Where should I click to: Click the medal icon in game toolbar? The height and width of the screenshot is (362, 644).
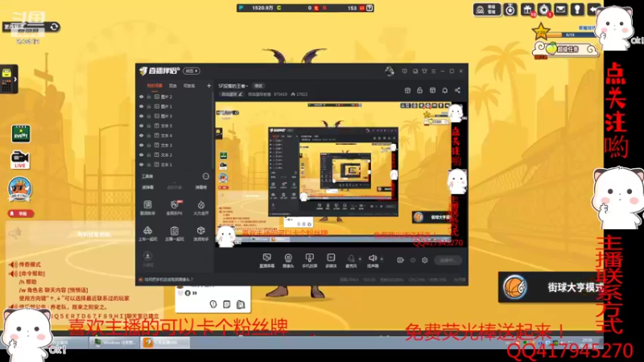[510, 9]
